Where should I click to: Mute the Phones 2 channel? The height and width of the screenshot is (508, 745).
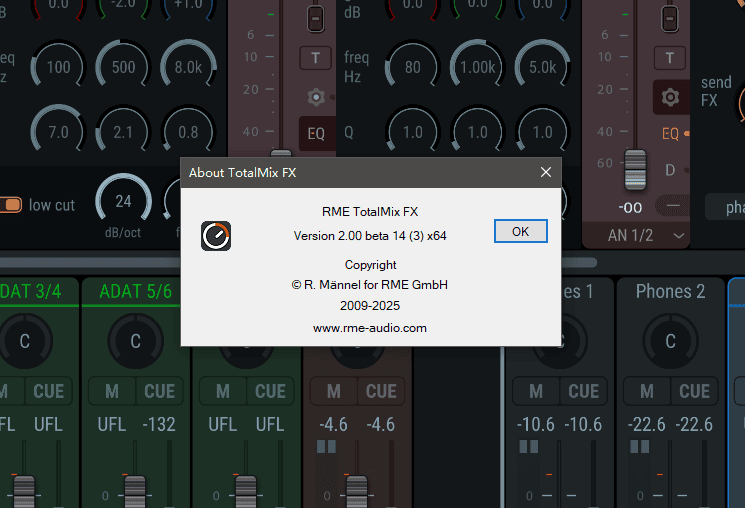pos(647,391)
